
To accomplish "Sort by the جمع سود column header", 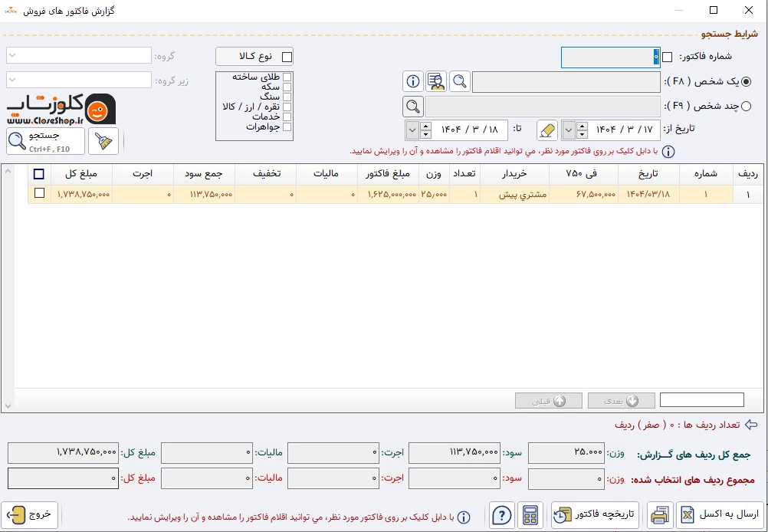I will coord(204,174).
